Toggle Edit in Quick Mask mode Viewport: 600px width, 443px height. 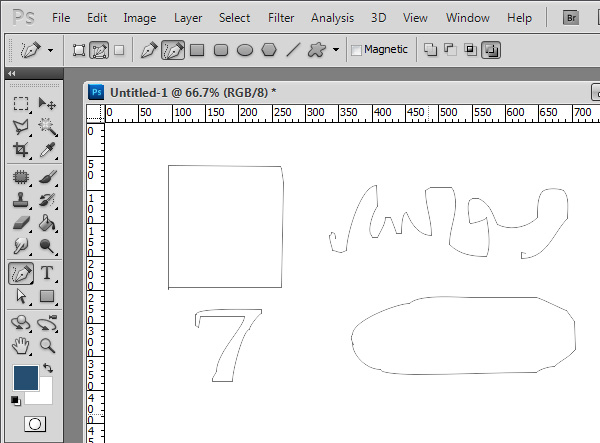pos(34,424)
